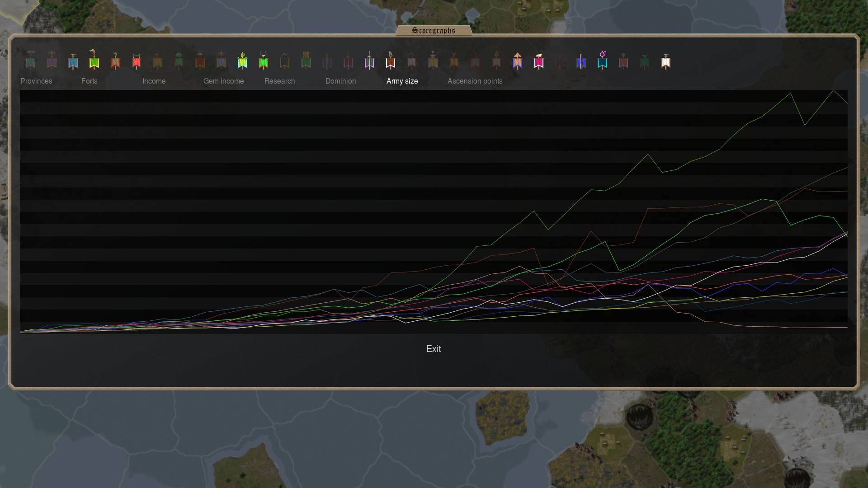Toggle the dark teal banner with pink swirl topper
This screenshot has width=868, height=488.
tap(602, 60)
